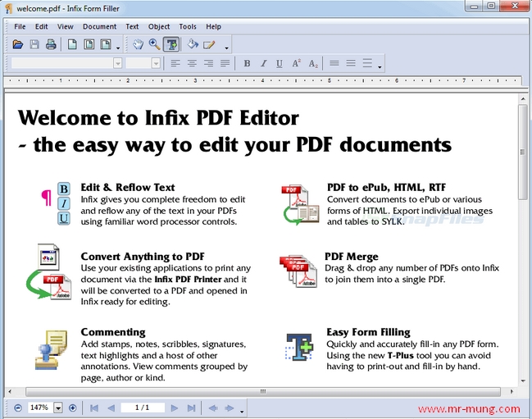Image resolution: width=532 pixels, height=419 pixels.
Task: Click the horizontal ruler
Action: 262,80
